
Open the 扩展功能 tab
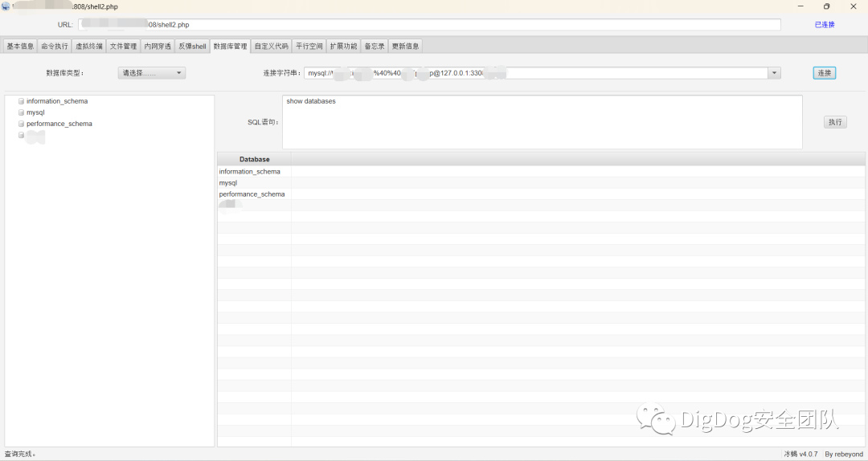coord(343,46)
